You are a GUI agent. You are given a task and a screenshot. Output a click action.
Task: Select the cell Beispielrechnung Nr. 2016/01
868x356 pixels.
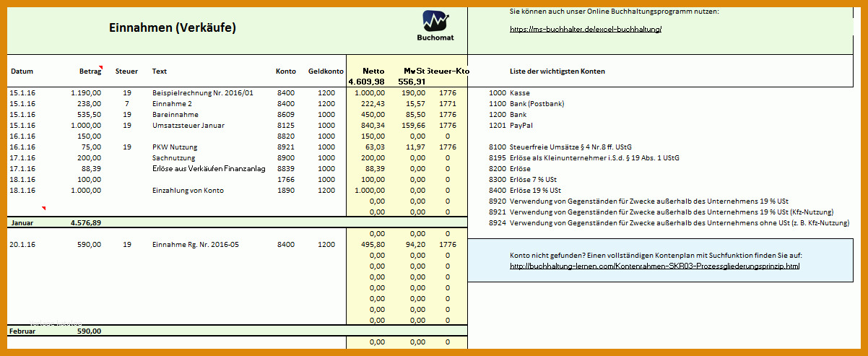(193, 93)
